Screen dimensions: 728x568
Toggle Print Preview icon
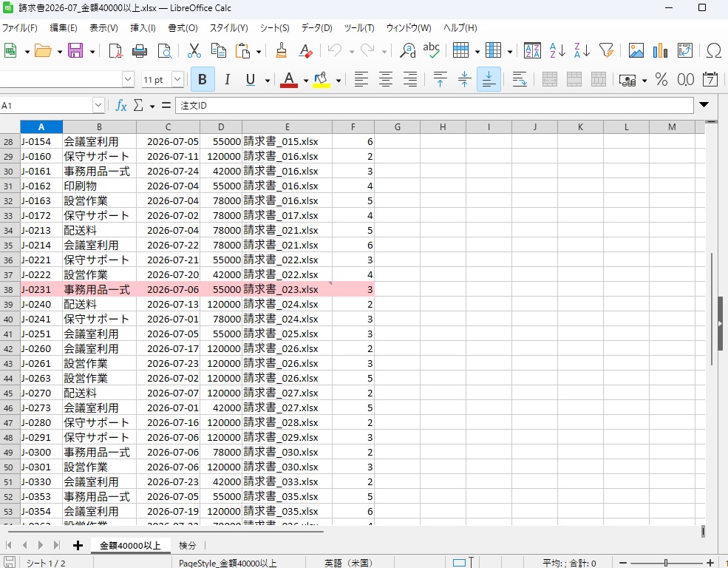click(x=165, y=50)
